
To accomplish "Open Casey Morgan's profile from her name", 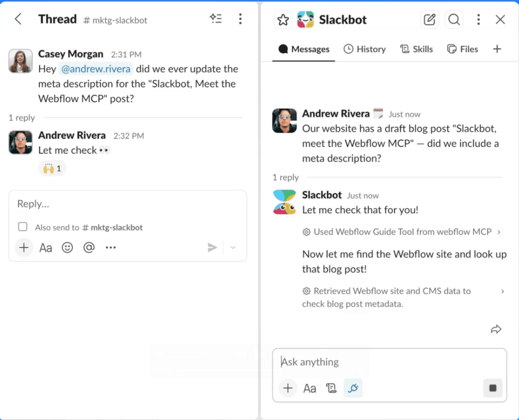I will [x=71, y=54].
